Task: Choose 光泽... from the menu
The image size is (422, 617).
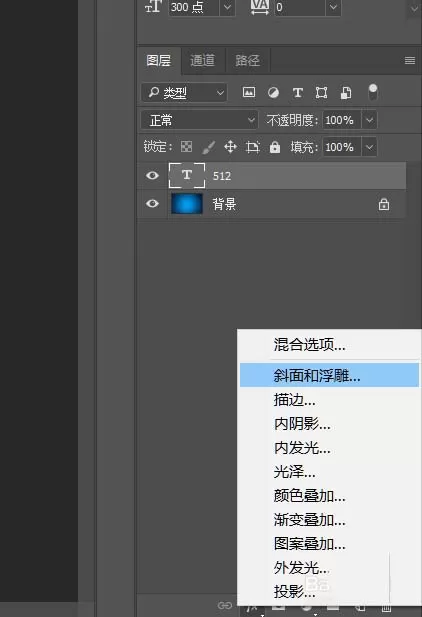Action: click(329, 472)
